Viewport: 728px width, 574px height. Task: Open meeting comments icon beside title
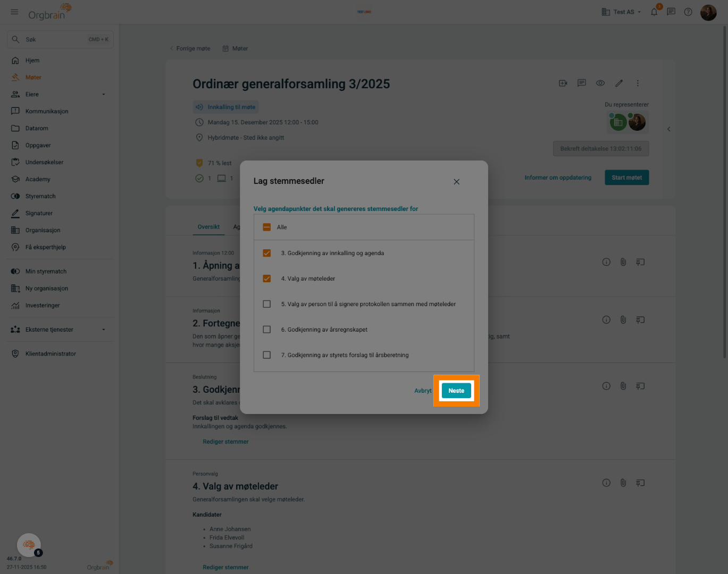click(x=582, y=83)
